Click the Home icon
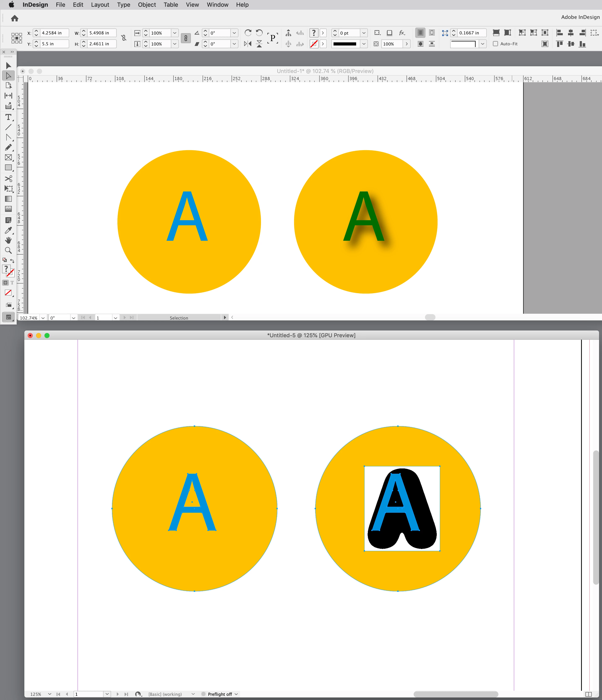The width and height of the screenshot is (602, 700). (x=14, y=18)
